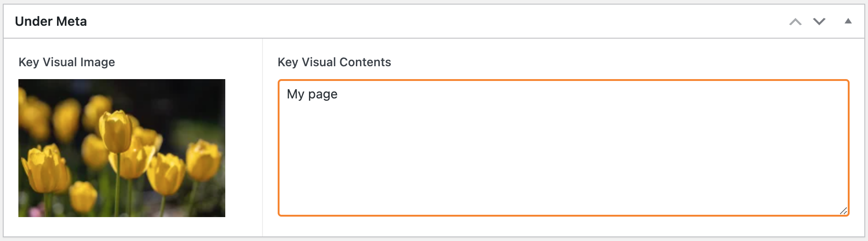
Task: Click the Under Meta panel title
Action: tap(51, 22)
